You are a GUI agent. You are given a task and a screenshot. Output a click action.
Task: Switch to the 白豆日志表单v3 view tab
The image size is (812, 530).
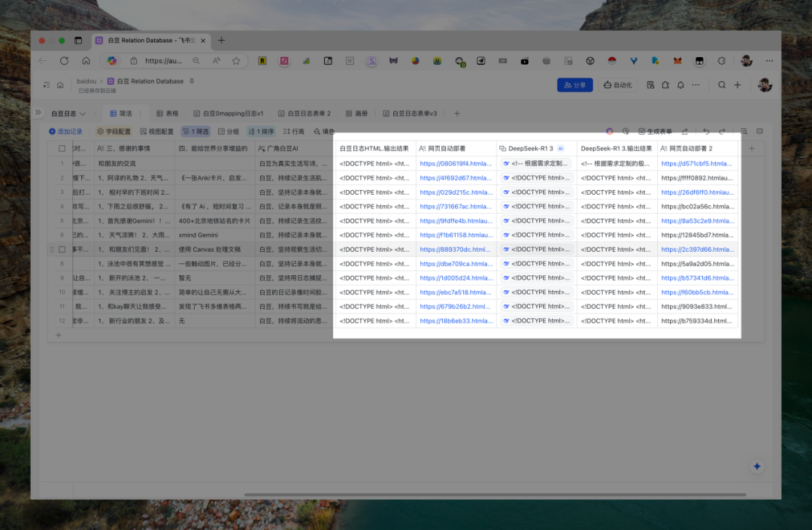coord(411,114)
